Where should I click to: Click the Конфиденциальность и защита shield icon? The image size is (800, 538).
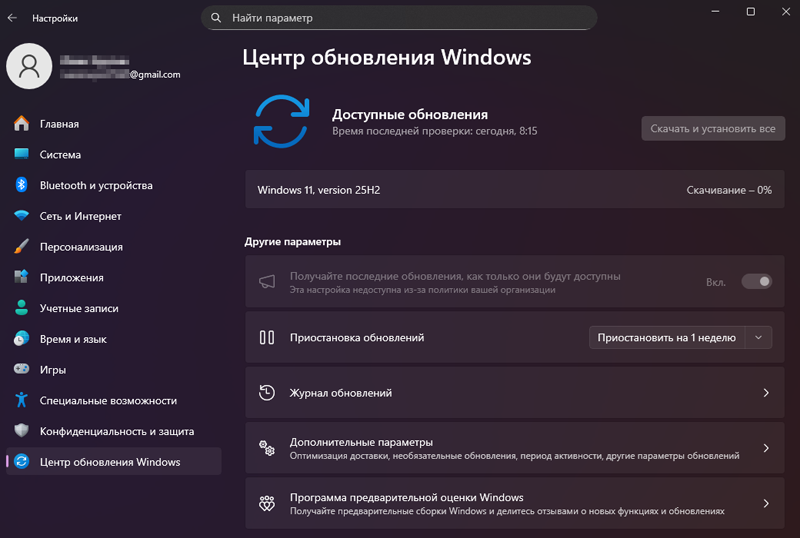pos(21,431)
